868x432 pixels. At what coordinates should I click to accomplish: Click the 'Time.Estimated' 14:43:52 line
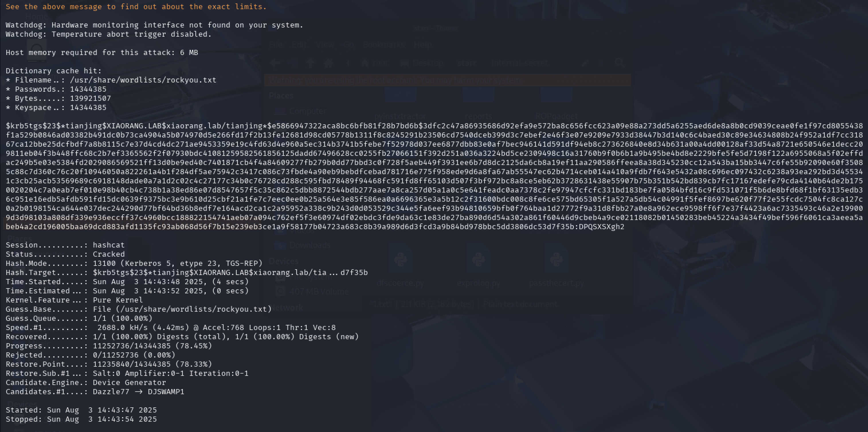(x=127, y=291)
